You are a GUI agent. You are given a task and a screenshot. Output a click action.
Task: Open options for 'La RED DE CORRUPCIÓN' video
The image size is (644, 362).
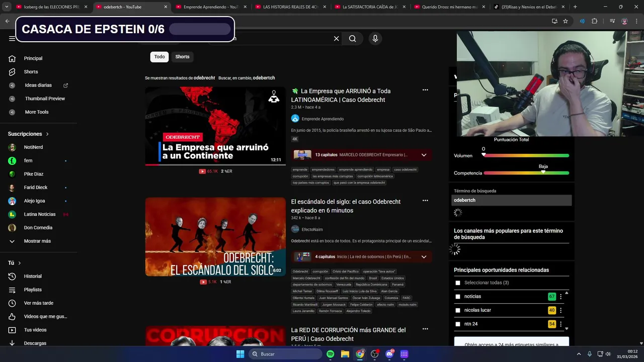click(x=425, y=329)
